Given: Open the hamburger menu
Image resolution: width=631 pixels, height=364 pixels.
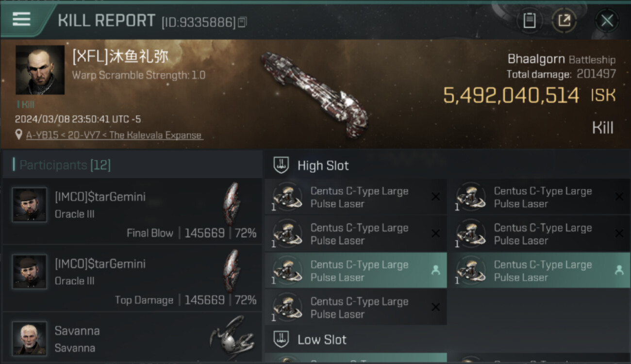Looking at the screenshot, I should click(x=21, y=19).
